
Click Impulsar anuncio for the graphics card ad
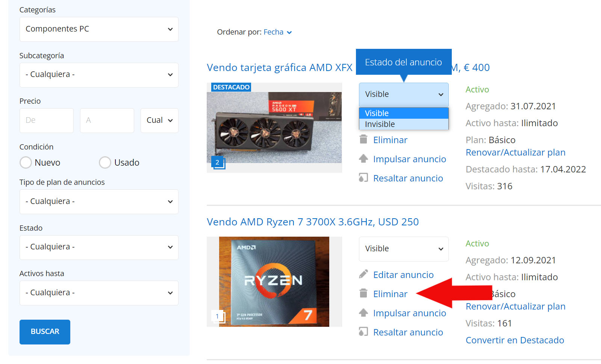point(410,159)
